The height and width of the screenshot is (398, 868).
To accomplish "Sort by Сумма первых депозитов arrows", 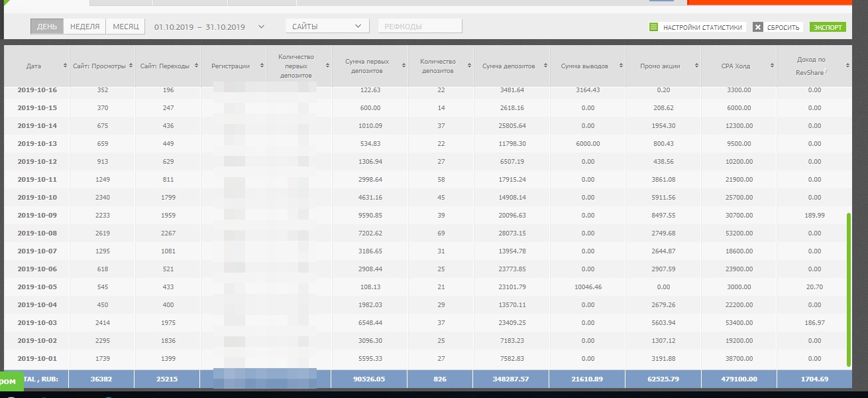I will [404, 66].
